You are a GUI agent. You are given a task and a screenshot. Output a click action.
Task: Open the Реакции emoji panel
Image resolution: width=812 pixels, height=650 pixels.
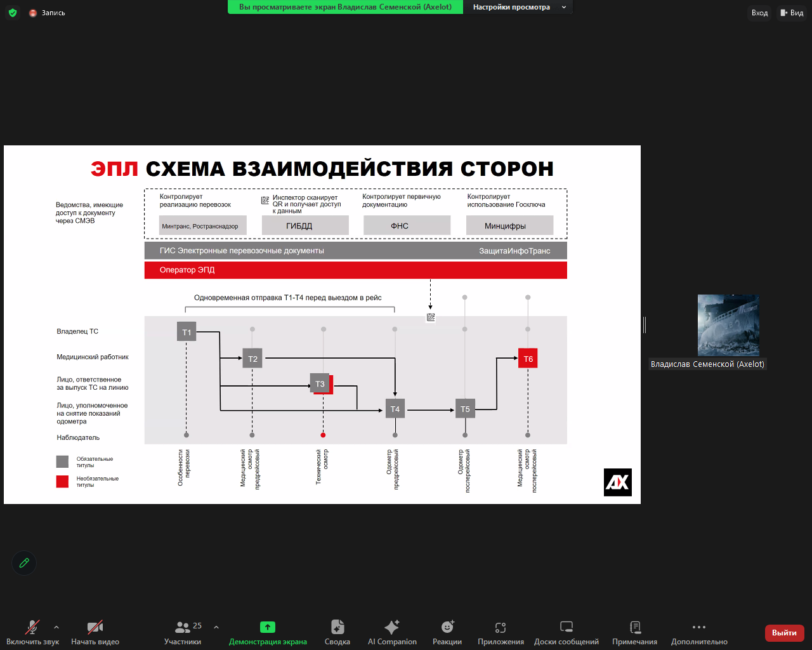[x=447, y=632]
